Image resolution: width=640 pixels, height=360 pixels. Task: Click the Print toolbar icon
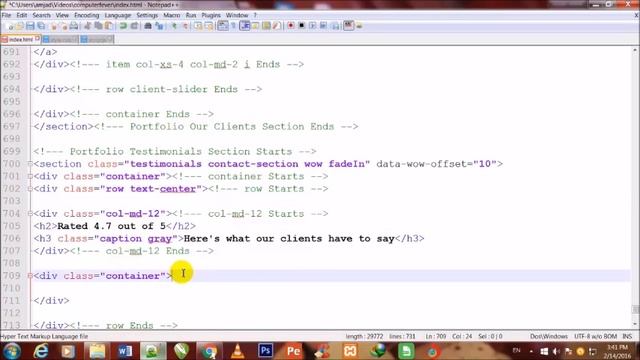74,26
